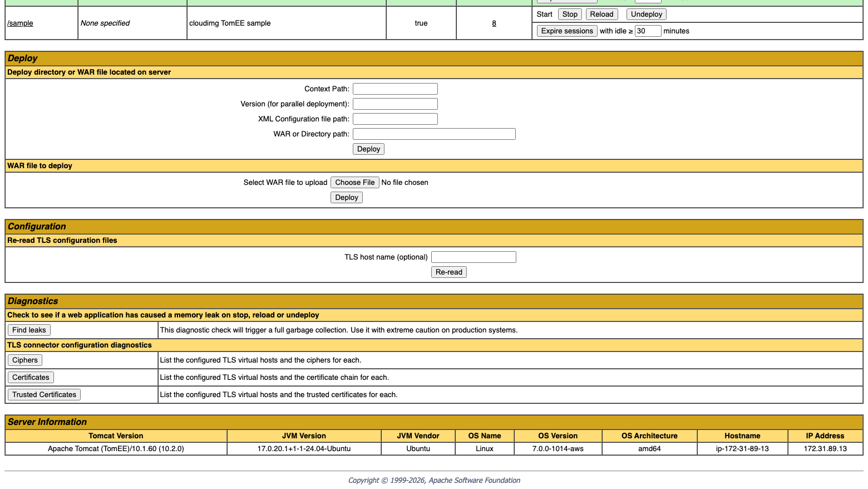Click the "Tomcat Version" column header
Screen dimensions: 868x489
(116, 436)
